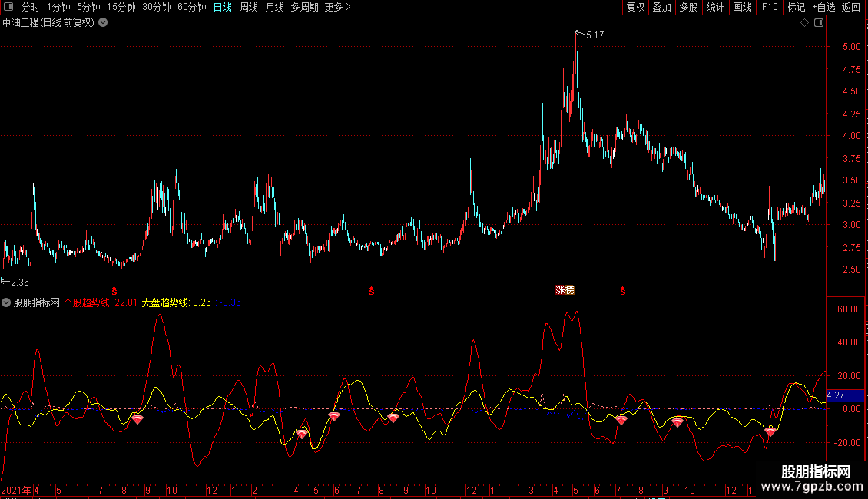Click the 涨停 marker tag below chart

(565, 290)
